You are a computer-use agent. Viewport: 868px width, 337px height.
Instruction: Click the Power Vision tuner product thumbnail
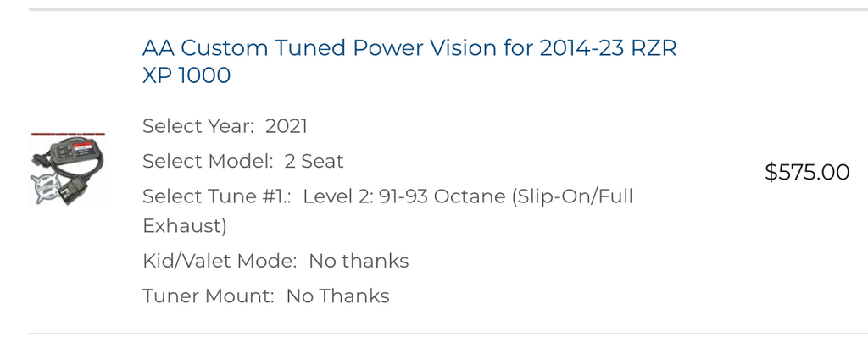pyautogui.click(x=68, y=168)
